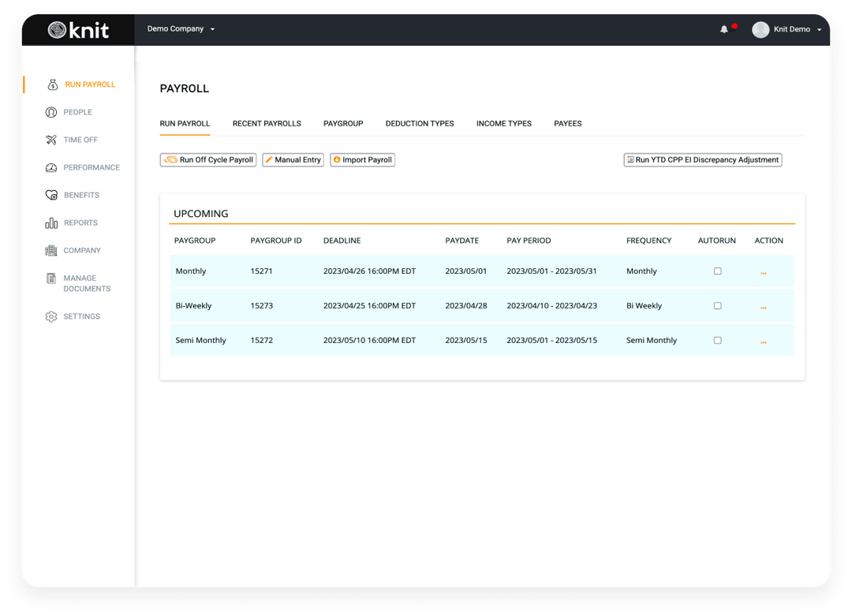This screenshot has width=852, height=616.
Task: Click the Knit logo in header
Action: pyautogui.click(x=78, y=30)
